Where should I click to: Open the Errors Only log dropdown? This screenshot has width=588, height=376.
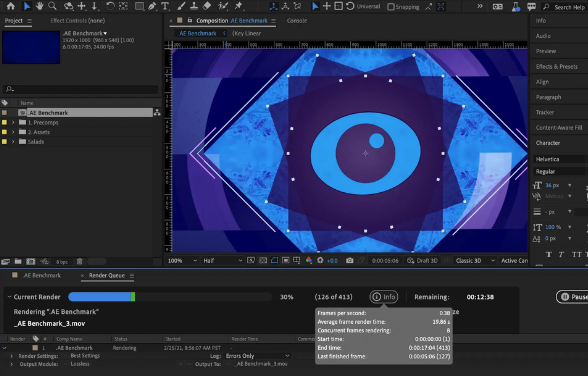(x=258, y=356)
